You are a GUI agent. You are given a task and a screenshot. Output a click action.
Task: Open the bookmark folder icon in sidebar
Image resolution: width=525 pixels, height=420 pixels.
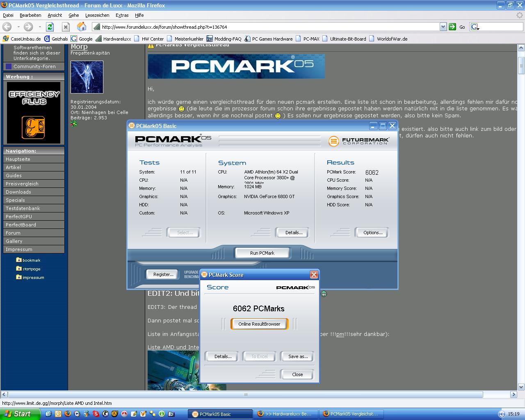19,260
